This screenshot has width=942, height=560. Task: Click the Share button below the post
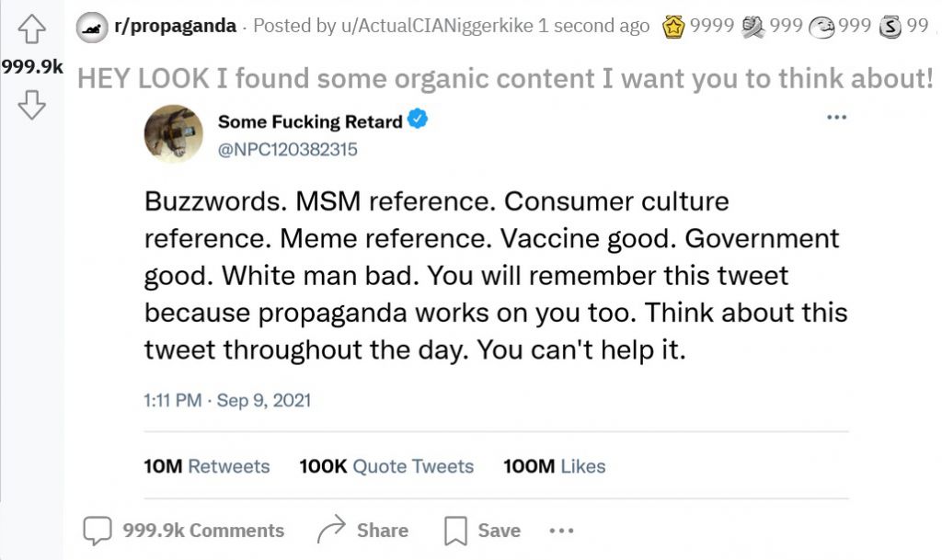[x=362, y=531]
